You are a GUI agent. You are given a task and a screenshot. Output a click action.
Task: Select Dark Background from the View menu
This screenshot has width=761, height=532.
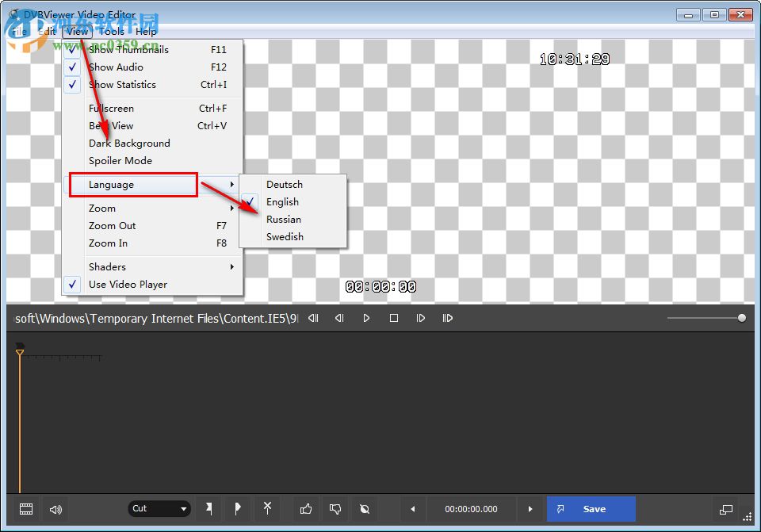click(x=129, y=143)
